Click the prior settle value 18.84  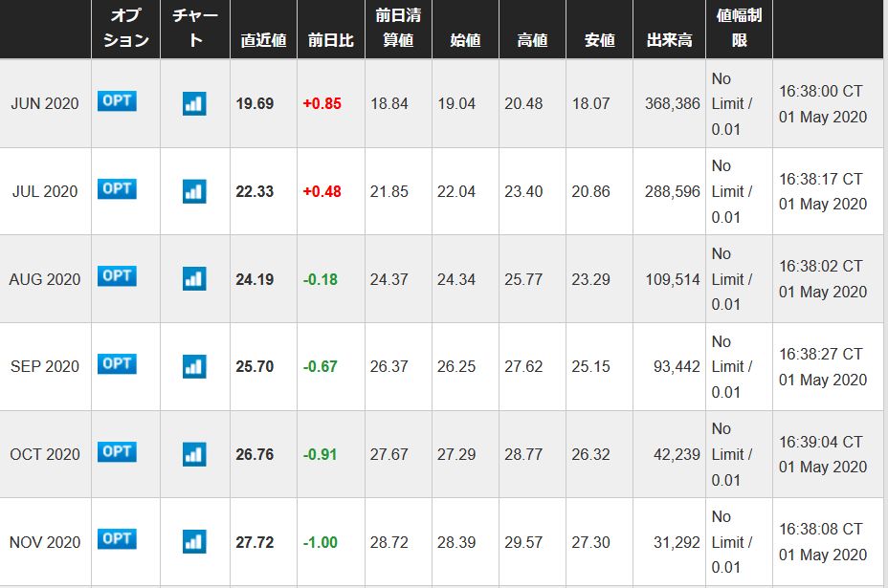[x=389, y=103]
